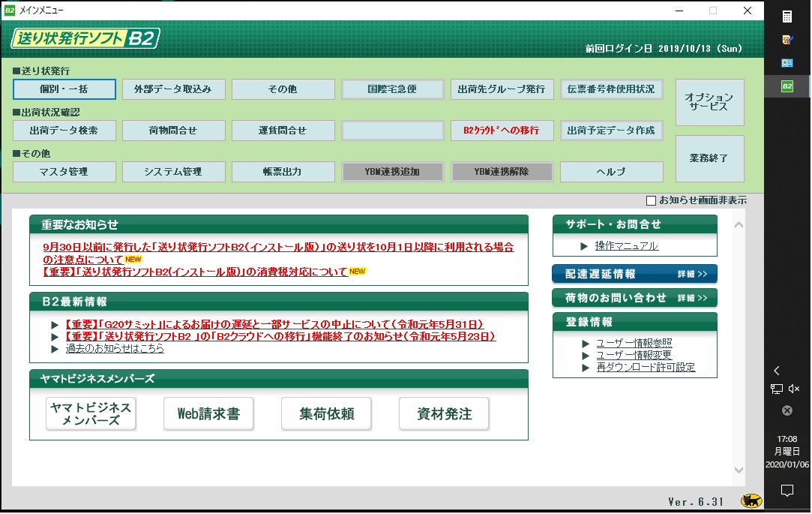Click the 重要なお知らせ section header
Image resolution: width=812 pixels, height=514 pixels.
click(x=279, y=225)
